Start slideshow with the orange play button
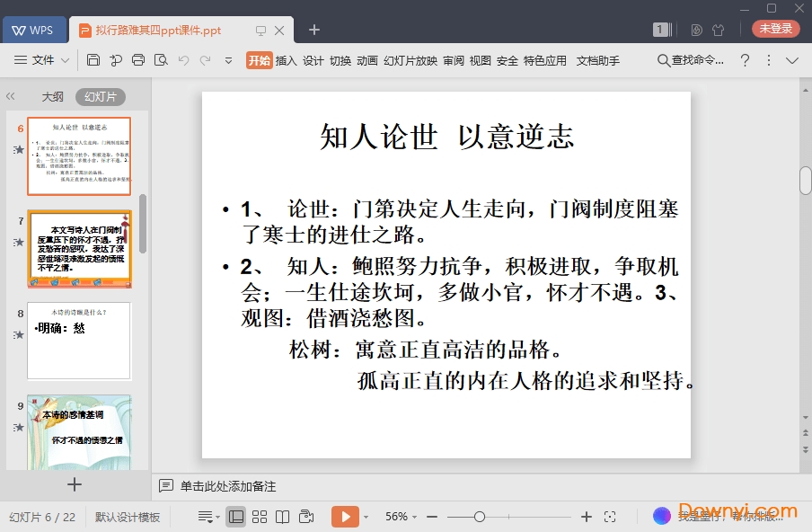 click(345, 517)
